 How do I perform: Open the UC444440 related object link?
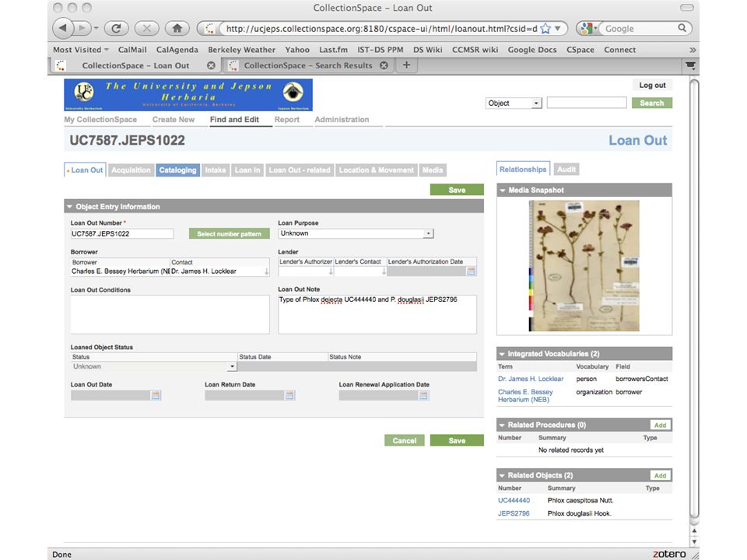click(514, 500)
